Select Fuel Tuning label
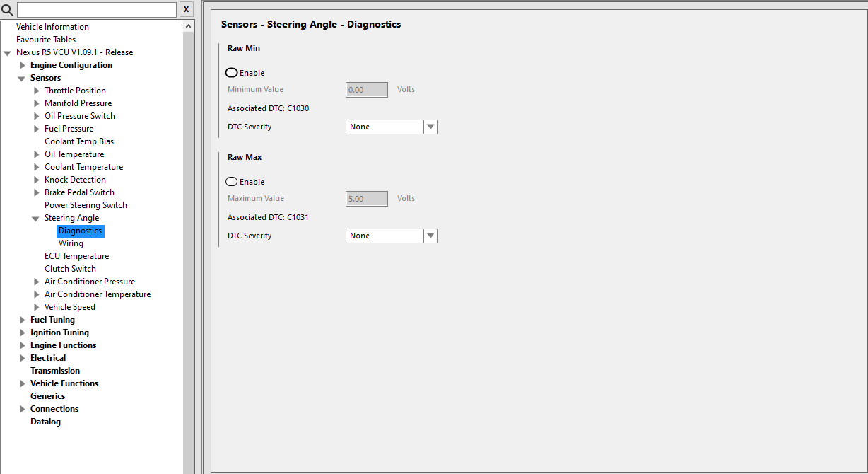Image resolution: width=868 pixels, height=474 pixels. [52, 320]
